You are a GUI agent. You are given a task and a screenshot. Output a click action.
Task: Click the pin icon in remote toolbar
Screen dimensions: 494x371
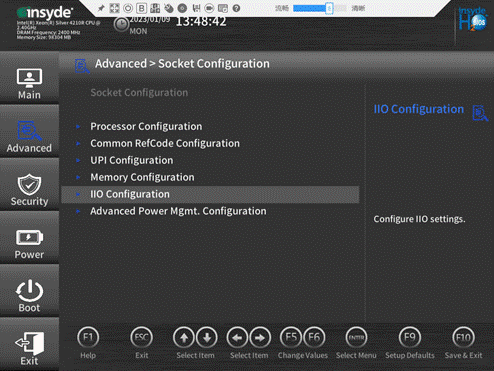point(101,8)
